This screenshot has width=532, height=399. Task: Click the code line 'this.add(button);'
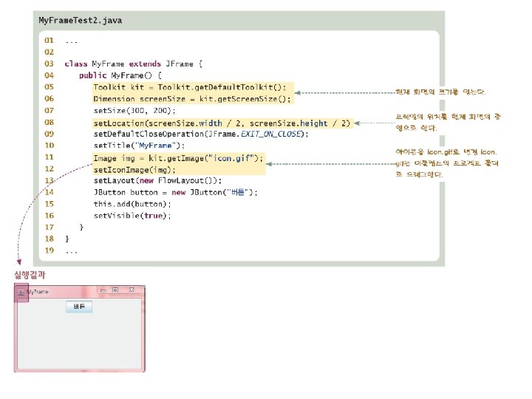(x=132, y=204)
